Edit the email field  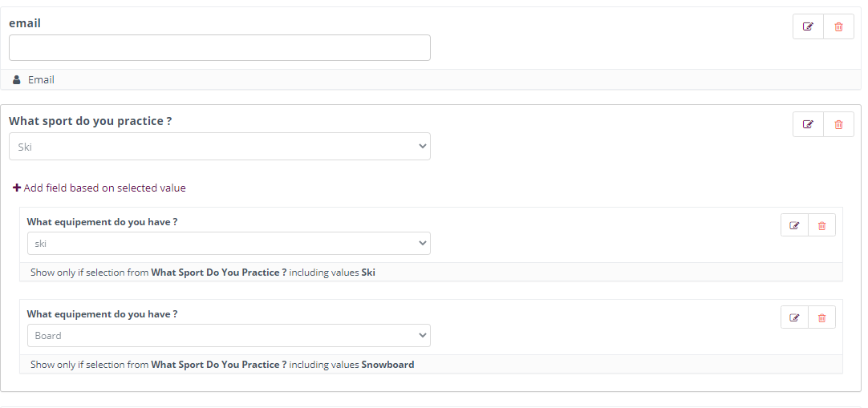tap(808, 26)
